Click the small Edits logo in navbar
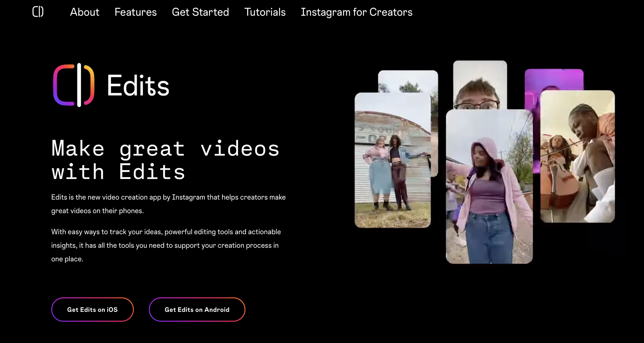 38,12
